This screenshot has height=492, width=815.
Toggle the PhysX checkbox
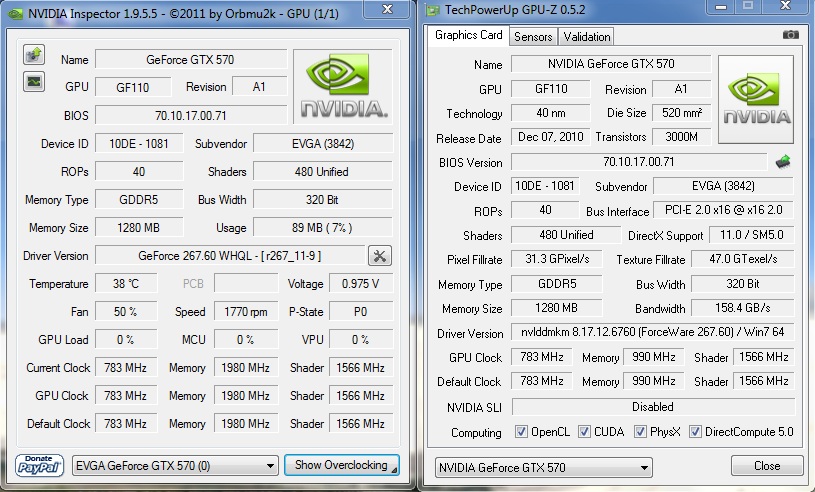640,432
